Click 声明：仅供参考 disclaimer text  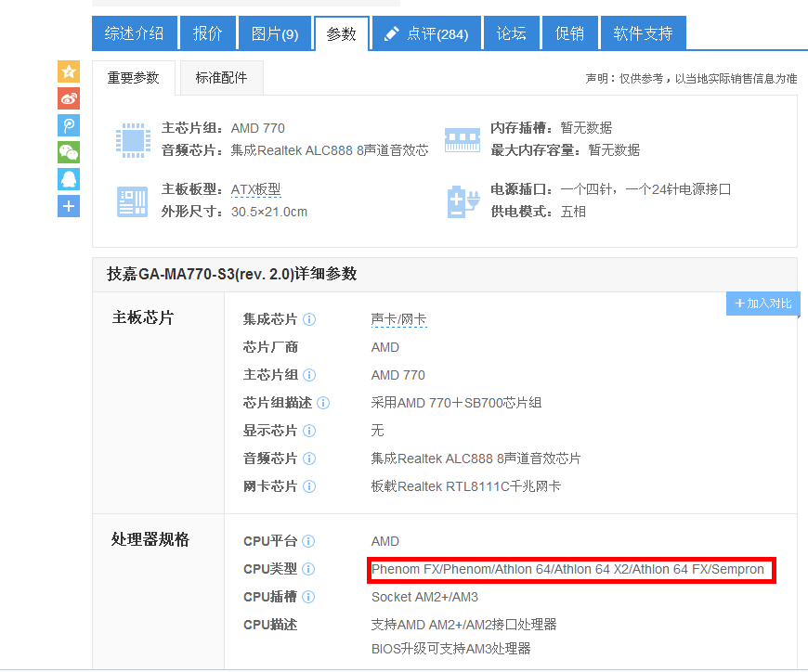pos(691,79)
